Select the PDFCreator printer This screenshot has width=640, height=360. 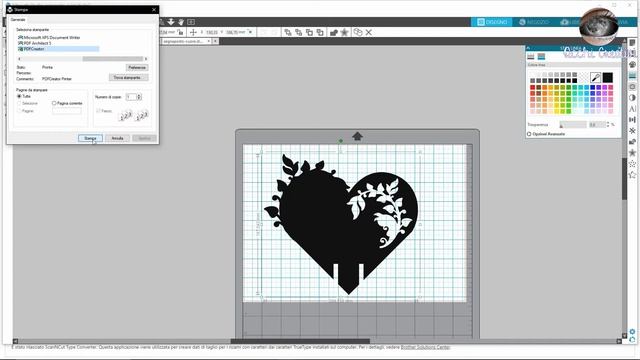(58, 49)
